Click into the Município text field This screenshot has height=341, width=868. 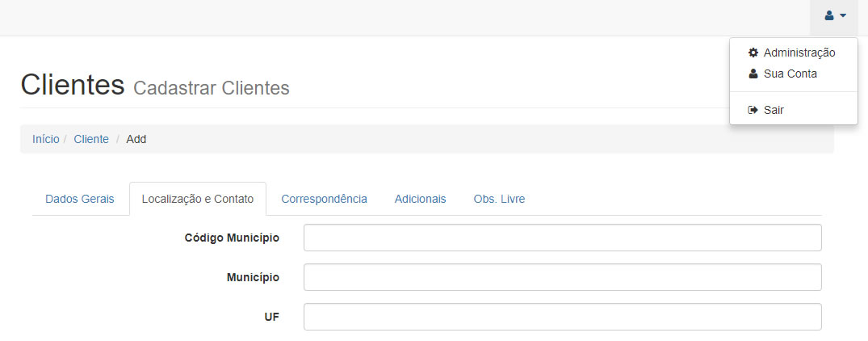tap(562, 277)
